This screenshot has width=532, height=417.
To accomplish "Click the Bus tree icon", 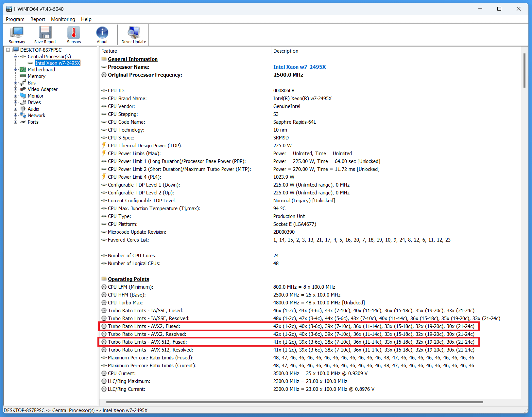I will point(23,82).
